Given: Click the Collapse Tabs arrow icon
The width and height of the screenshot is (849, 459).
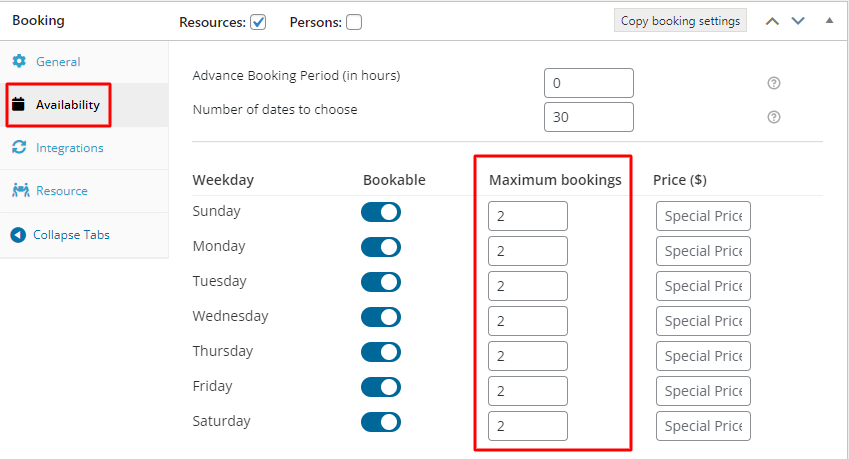Looking at the screenshot, I should coord(18,234).
